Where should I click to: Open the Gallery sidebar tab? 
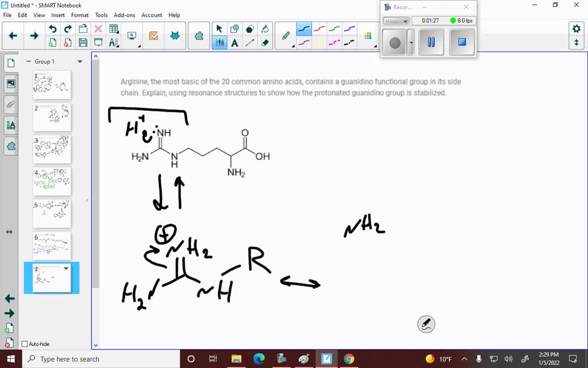point(13,83)
